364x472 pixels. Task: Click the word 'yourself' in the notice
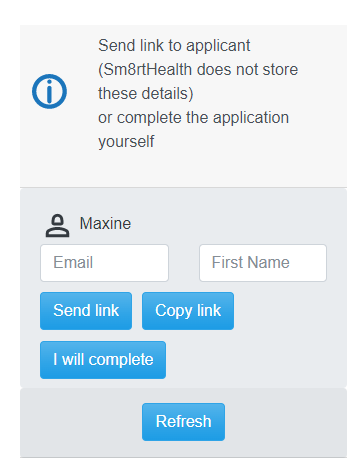coord(126,142)
